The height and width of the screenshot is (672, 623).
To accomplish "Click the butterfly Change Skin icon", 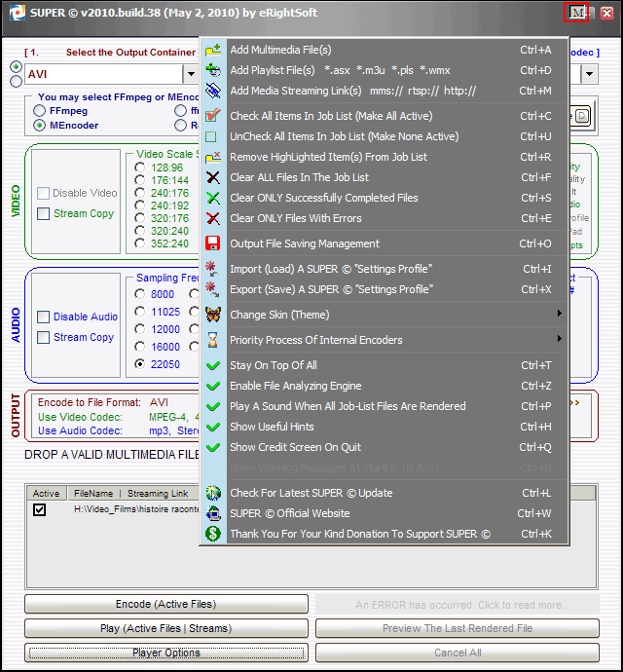I will pos(213,315).
